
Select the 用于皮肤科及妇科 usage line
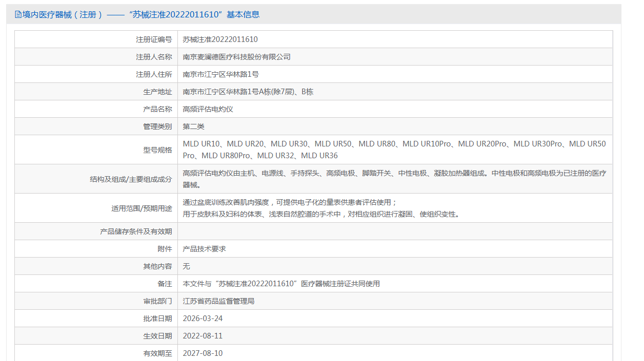point(321,214)
